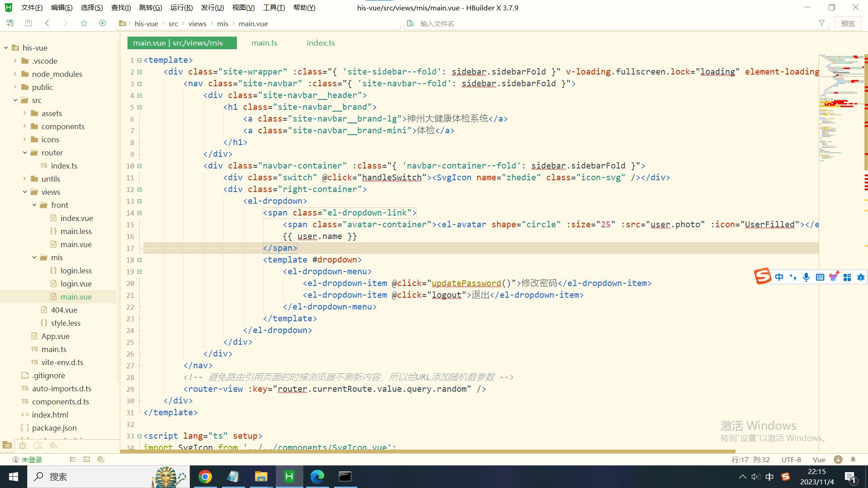Switch to the index.ts editor tab
868x488 pixels.
[x=321, y=43]
